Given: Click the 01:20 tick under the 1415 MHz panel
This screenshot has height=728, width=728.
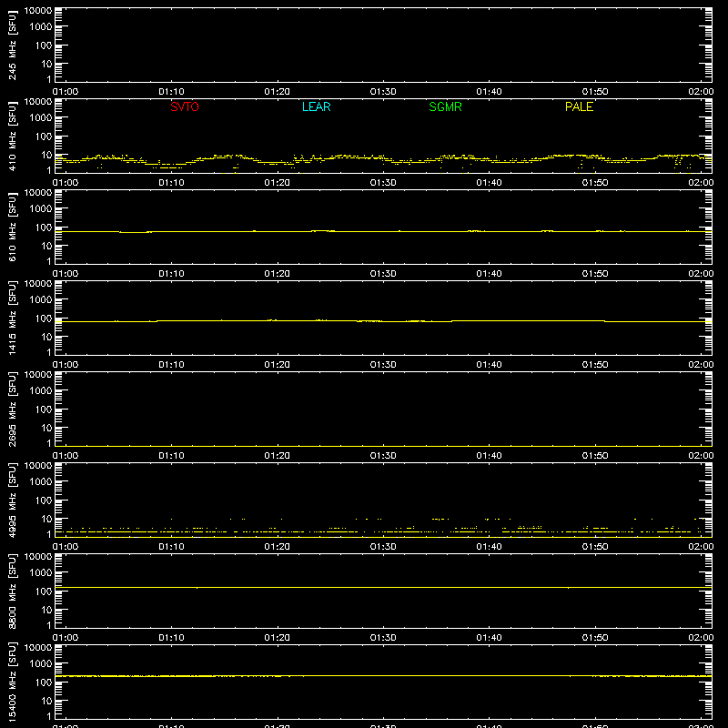Looking at the screenshot, I should [278, 365].
